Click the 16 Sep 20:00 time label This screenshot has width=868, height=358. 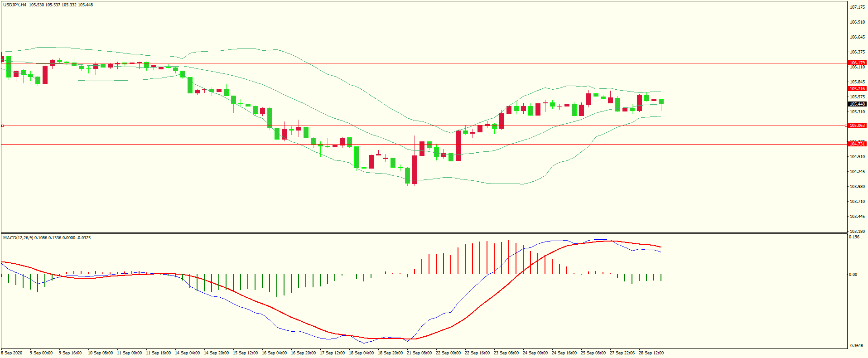(303, 353)
